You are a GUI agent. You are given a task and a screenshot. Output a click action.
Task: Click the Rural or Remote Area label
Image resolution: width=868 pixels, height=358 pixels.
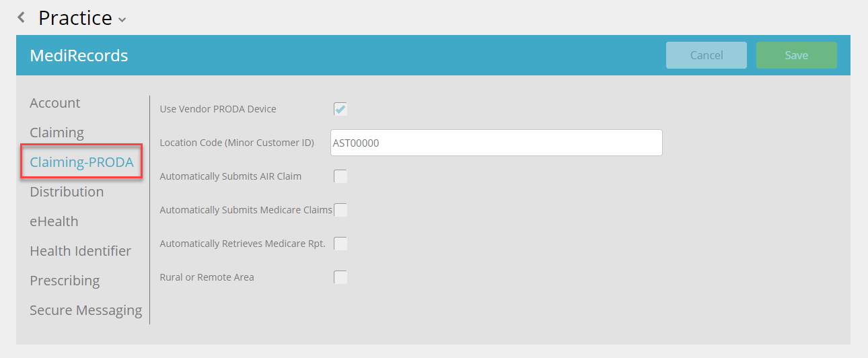point(207,277)
